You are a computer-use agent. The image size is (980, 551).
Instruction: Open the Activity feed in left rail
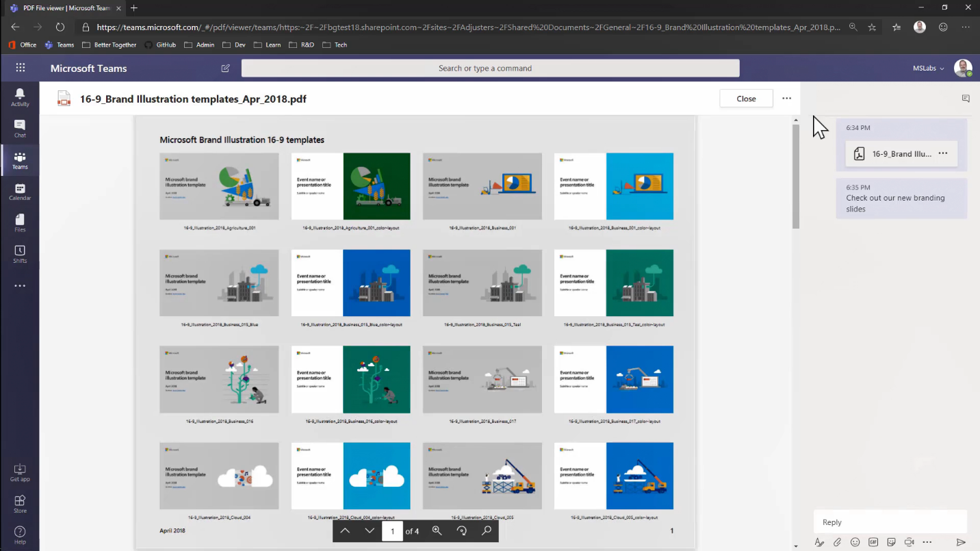pos(20,97)
